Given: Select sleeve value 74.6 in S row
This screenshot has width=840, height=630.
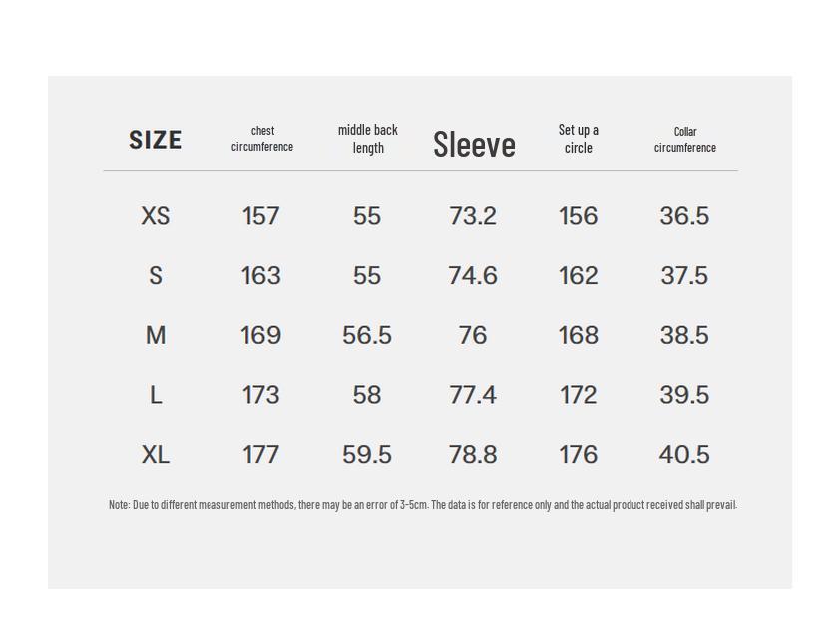Looking at the screenshot, I should click(473, 276).
